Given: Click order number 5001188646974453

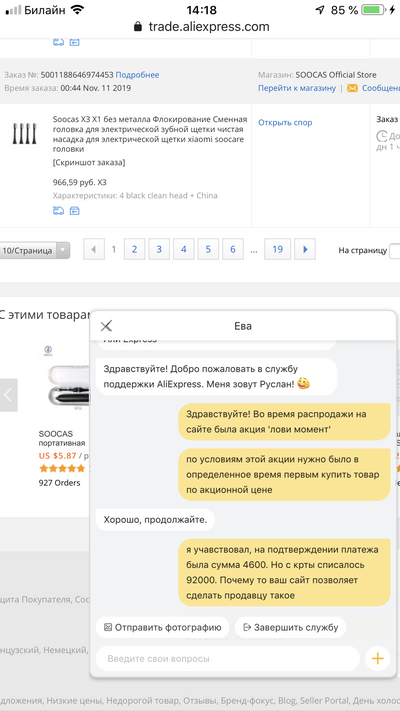Looking at the screenshot, I should point(77,75).
